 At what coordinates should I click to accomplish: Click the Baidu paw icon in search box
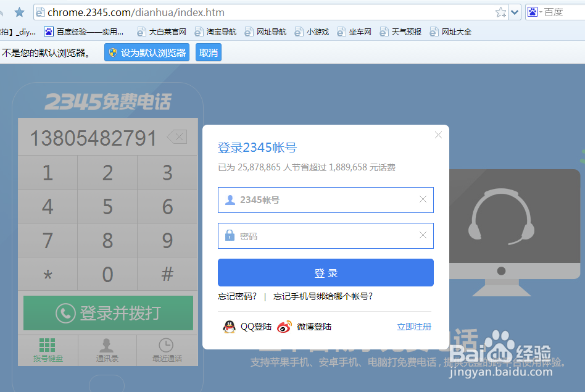point(533,12)
